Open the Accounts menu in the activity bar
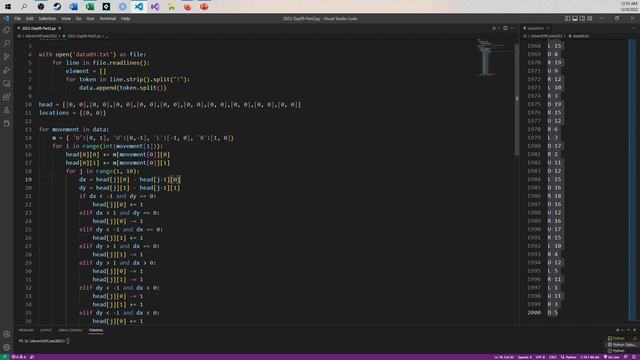The height and width of the screenshot is (360, 640). click(x=7, y=334)
